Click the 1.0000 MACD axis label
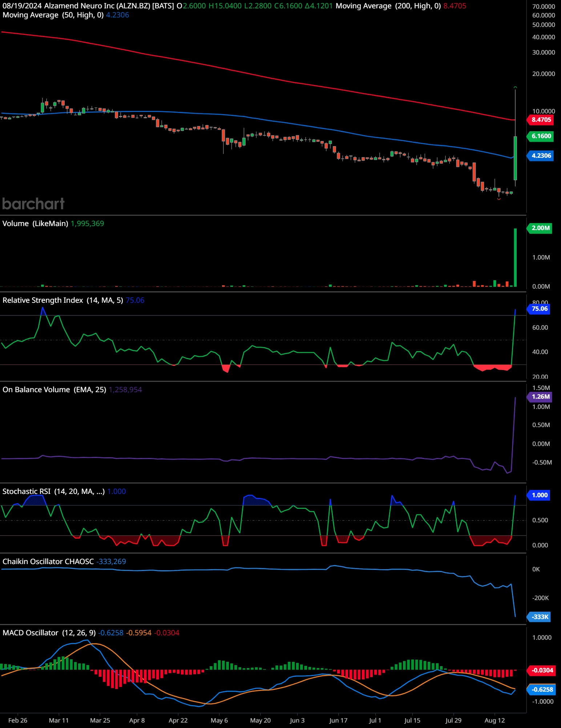The image size is (561, 728). [x=542, y=637]
